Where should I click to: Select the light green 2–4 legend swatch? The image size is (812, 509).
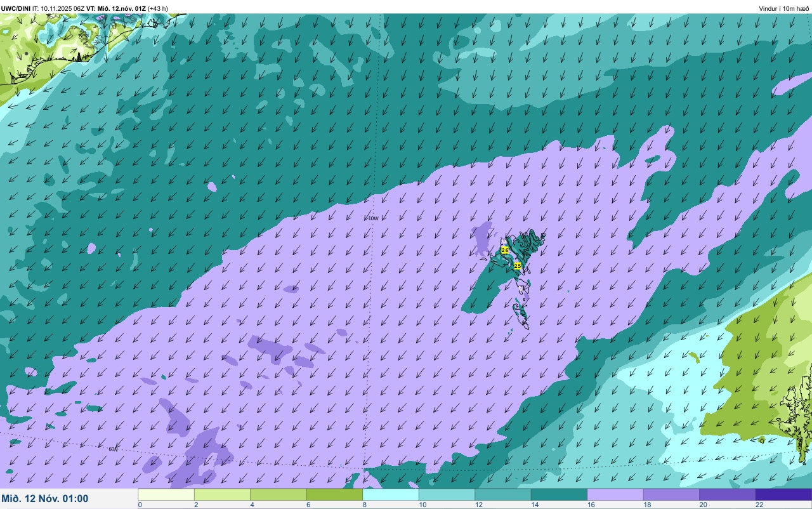pyautogui.click(x=222, y=494)
